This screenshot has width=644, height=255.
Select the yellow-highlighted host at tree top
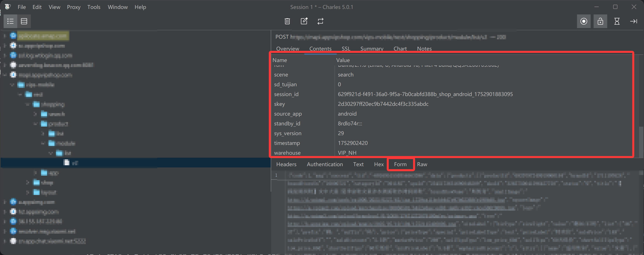(x=43, y=36)
